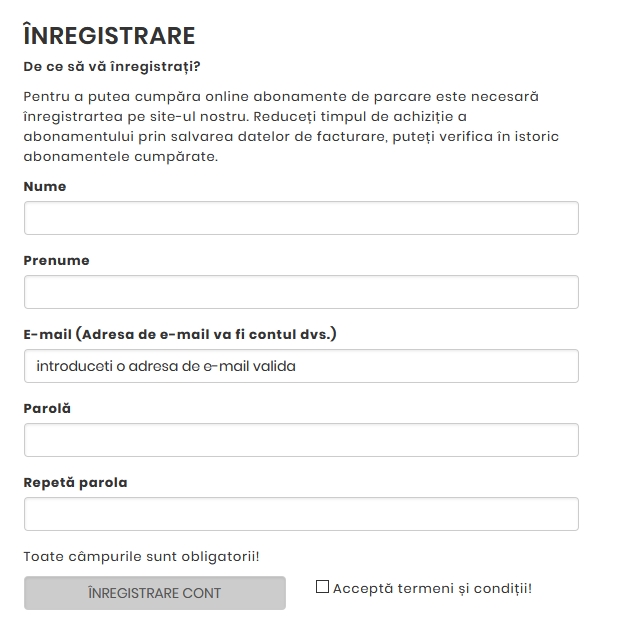625x634 pixels.
Task: Focus the Nume input field
Action: [301, 218]
